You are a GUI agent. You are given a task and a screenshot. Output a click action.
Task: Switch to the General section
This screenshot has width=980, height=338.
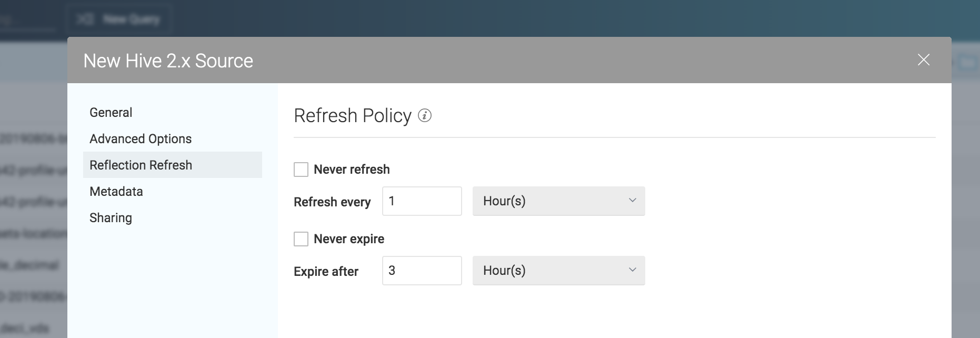(x=111, y=113)
